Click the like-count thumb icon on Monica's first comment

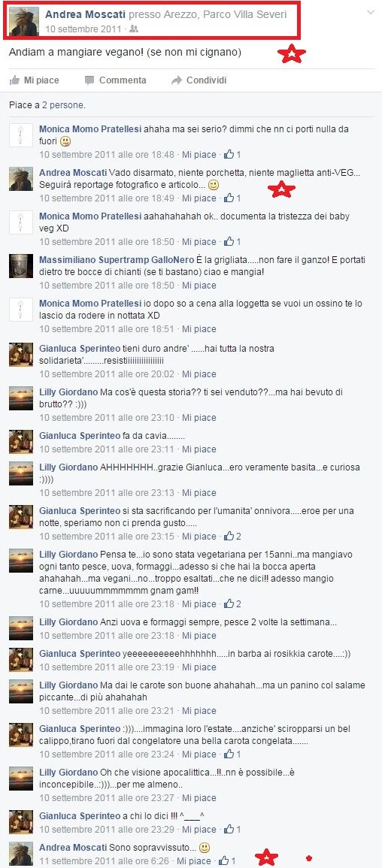[x=229, y=155]
